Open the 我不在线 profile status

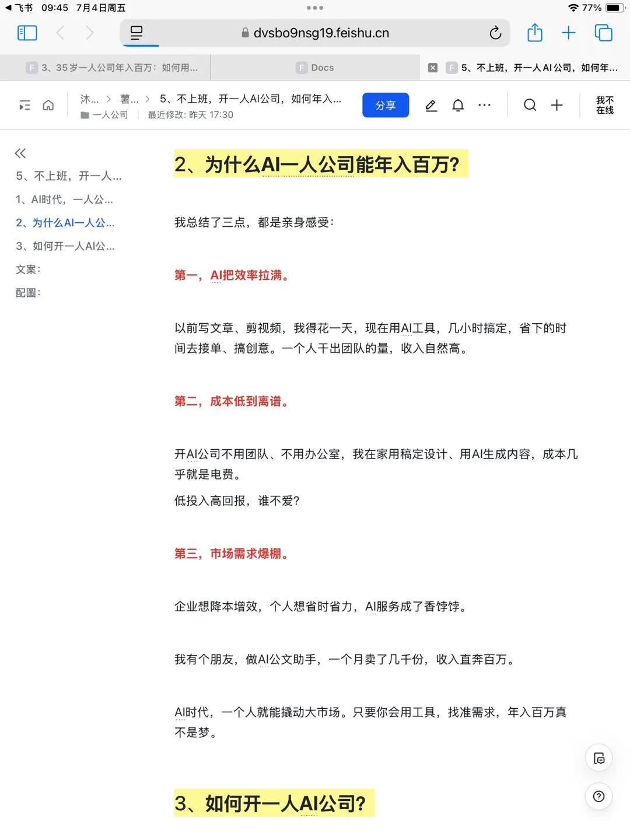coord(605,105)
